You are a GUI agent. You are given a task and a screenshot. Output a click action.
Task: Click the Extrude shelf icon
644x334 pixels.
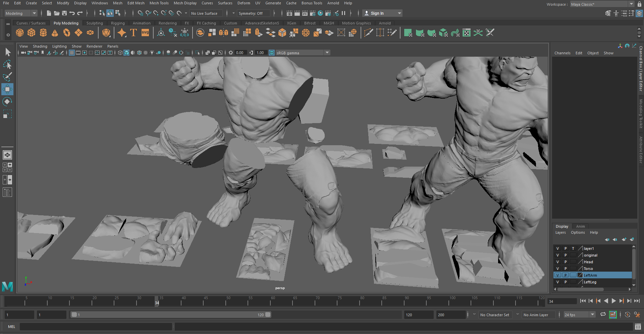[258, 33]
